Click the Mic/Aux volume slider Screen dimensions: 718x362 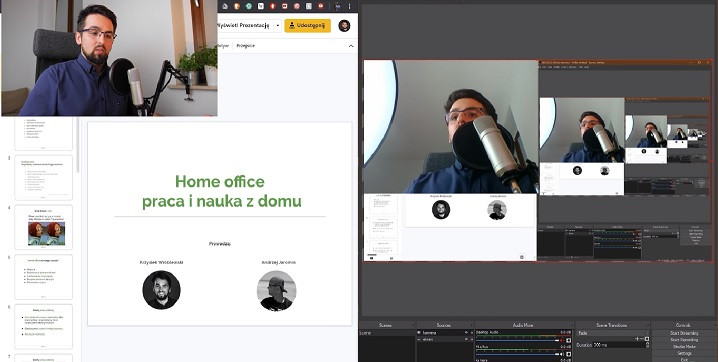(517, 354)
